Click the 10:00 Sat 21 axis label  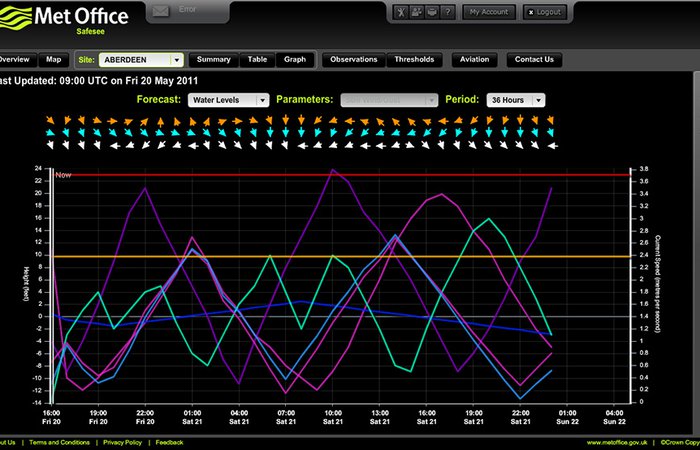tap(333, 417)
